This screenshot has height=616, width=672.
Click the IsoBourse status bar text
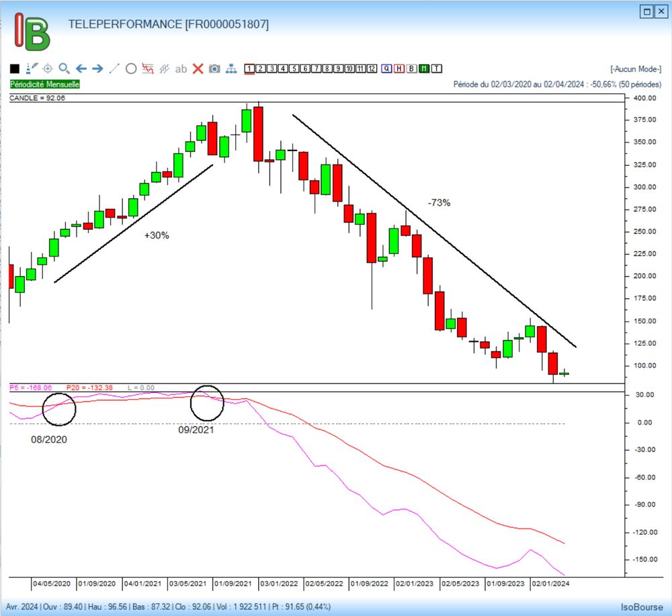642,607
